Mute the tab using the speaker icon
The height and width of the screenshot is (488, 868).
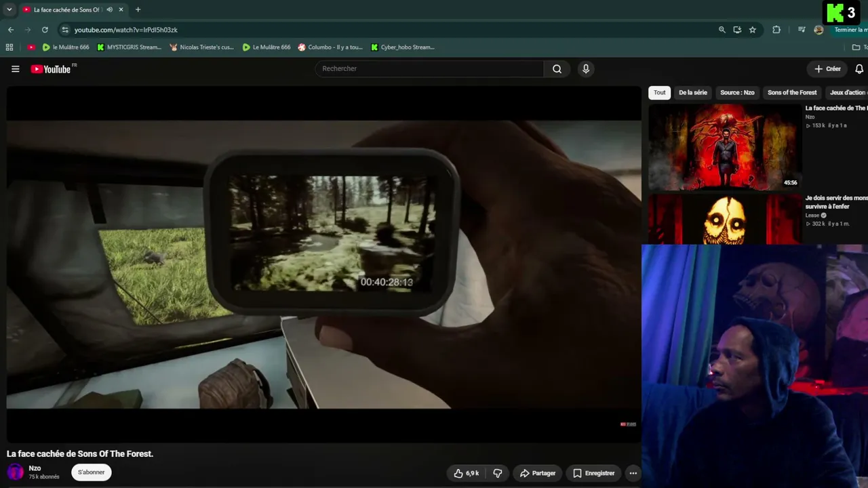(109, 9)
